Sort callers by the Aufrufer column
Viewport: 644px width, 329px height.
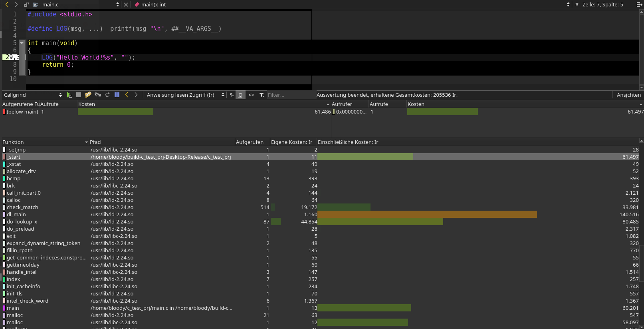[x=350, y=104]
